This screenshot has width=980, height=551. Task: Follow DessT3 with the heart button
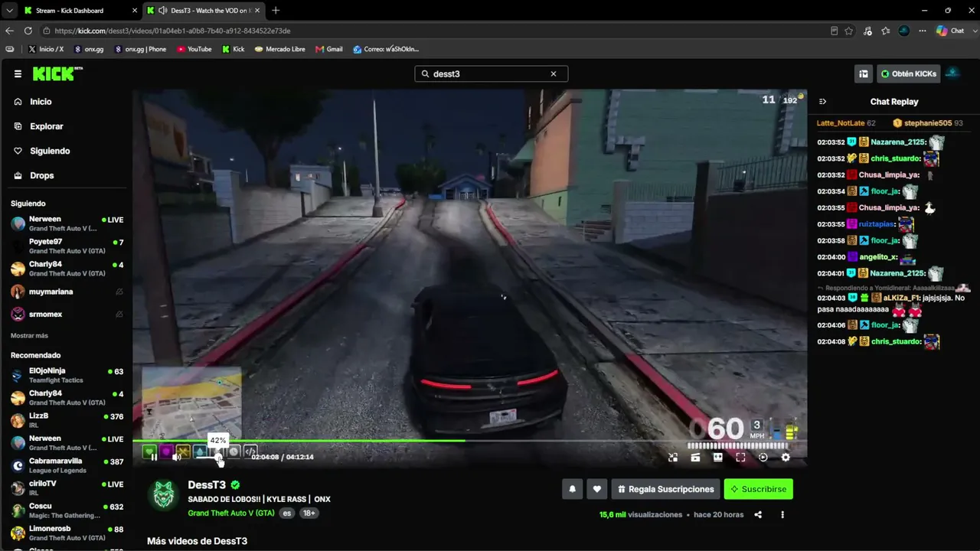[597, 489]
